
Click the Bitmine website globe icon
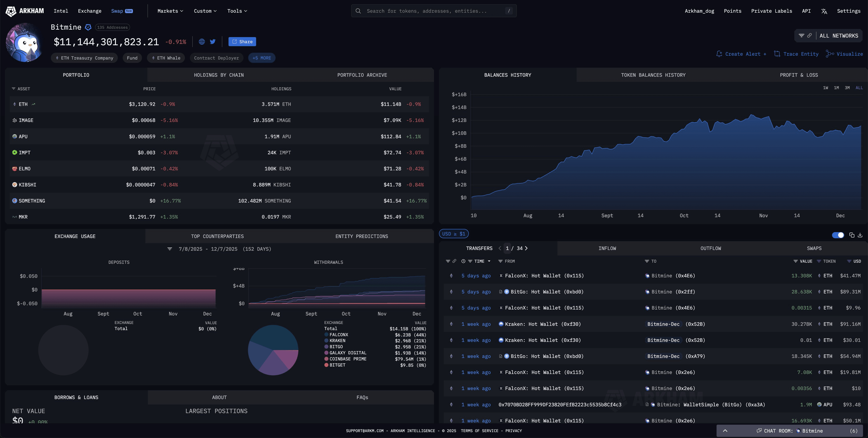tap(202, 41)
